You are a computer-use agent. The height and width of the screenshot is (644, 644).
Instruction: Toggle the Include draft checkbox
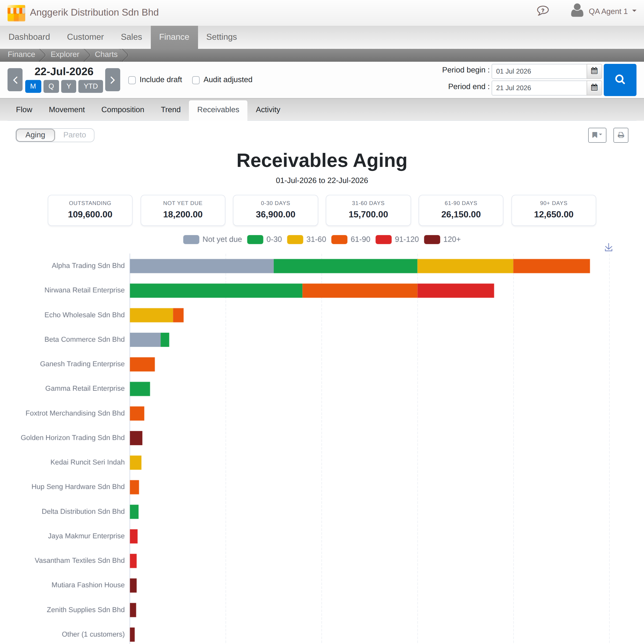tap(132, 80)
